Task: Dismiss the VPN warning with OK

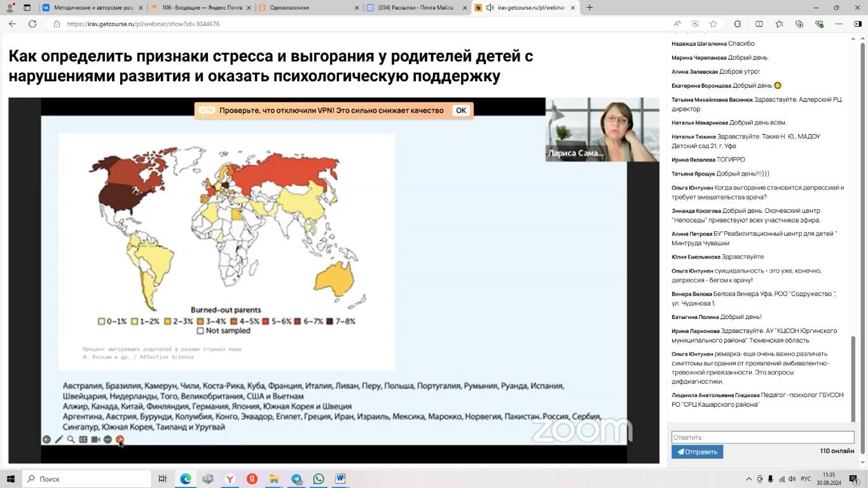Action: click(x=461, y=110)
